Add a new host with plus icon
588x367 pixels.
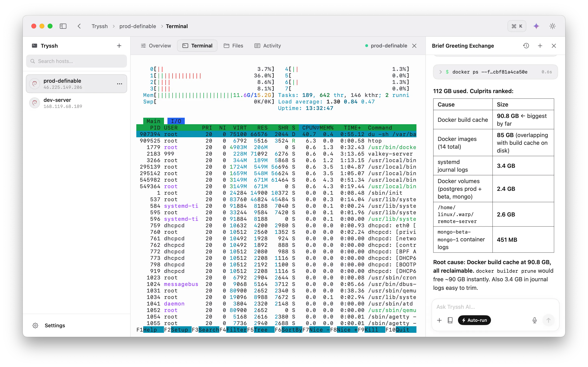click(x=119, y=46)
